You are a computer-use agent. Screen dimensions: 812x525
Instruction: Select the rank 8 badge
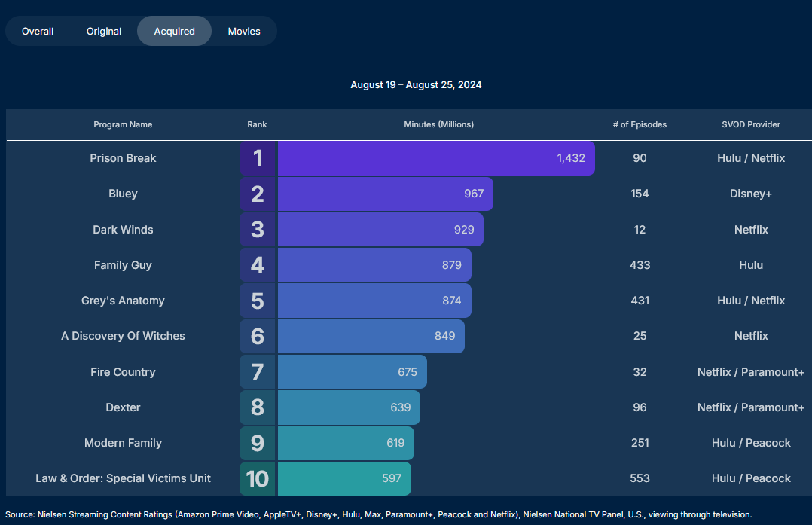click(x=258, y=407)
